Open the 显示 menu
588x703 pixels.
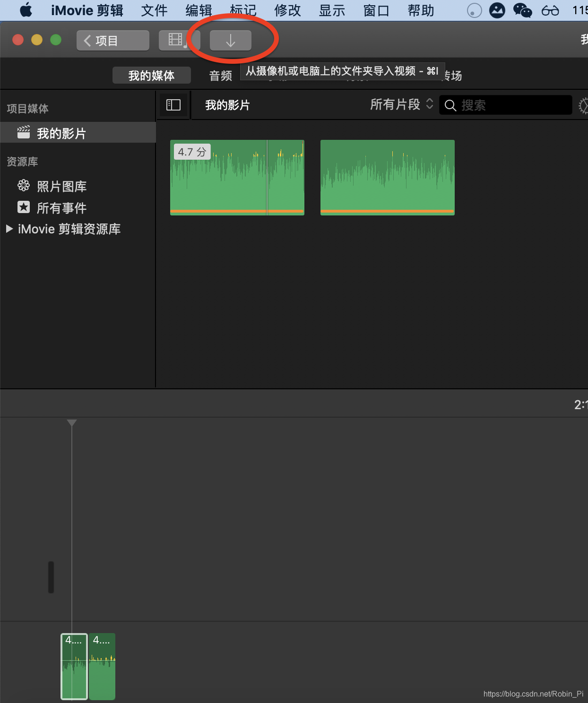pos(332,10)
